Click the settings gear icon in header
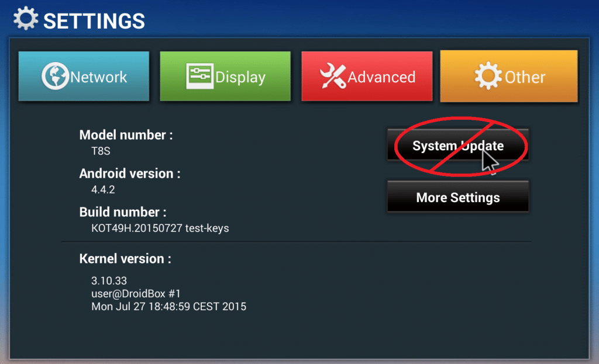The height and width of the screenshot is (364, 599). 26,19
